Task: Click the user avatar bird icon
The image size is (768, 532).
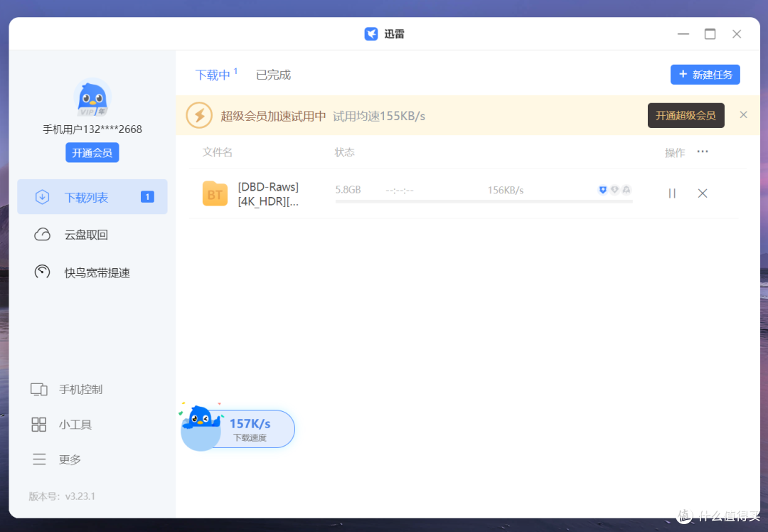Action: pos(92,98)
